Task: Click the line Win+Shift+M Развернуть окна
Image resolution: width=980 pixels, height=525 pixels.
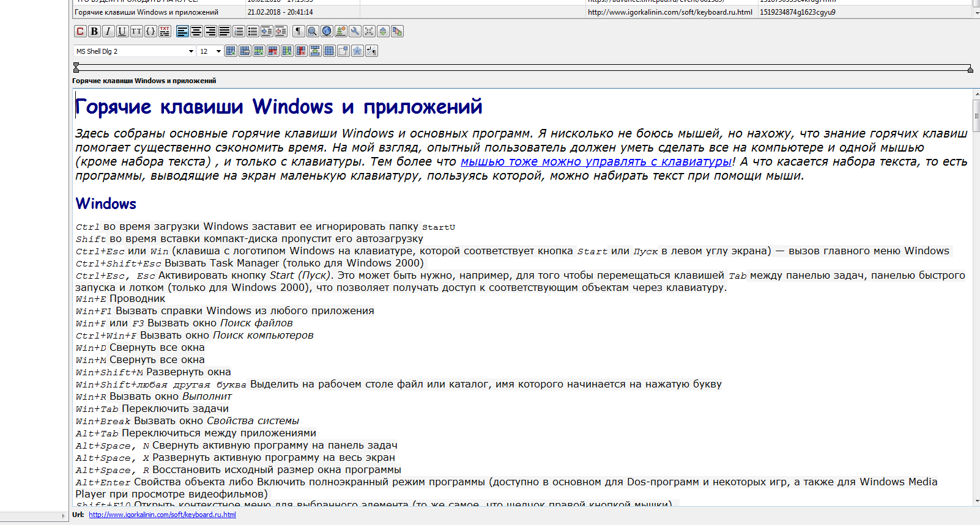Action: tap(154, 372)
